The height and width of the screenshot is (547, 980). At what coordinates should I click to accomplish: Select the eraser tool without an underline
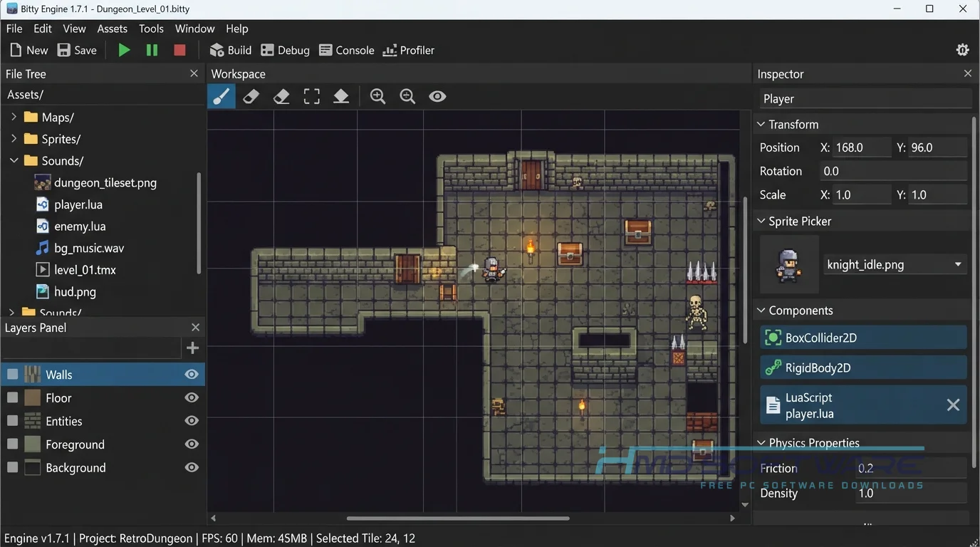[x=251, y=96]
